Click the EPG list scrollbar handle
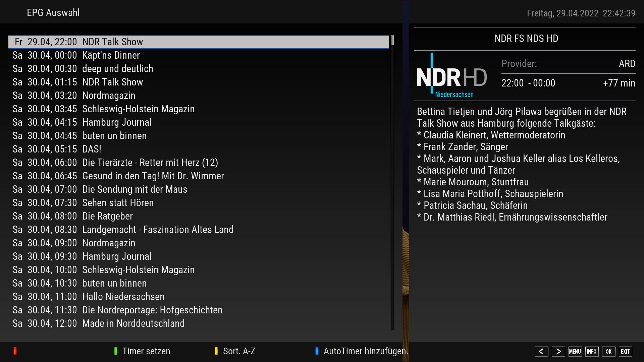644x362 pixels. [392, 41]
